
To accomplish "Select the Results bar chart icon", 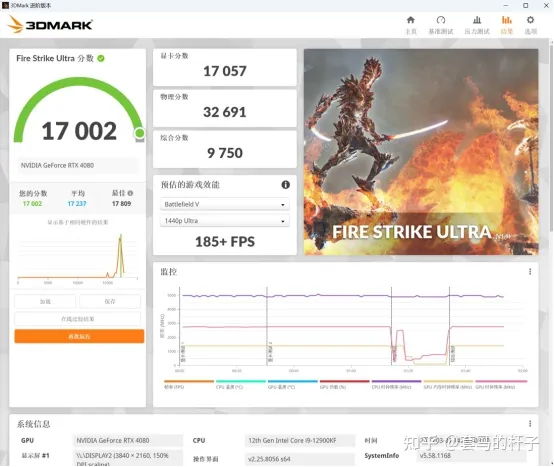I will tap(507, 20).
